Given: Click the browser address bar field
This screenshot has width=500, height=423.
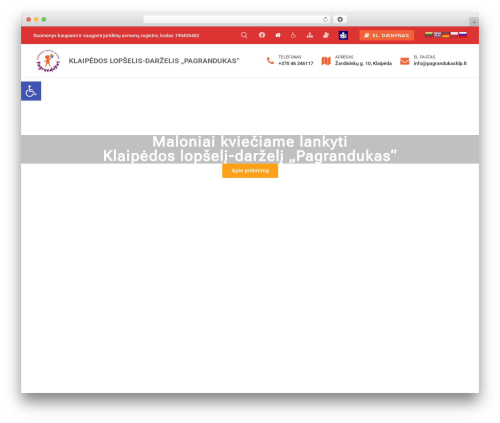Looking at the screenshot, I should (237, 19).
